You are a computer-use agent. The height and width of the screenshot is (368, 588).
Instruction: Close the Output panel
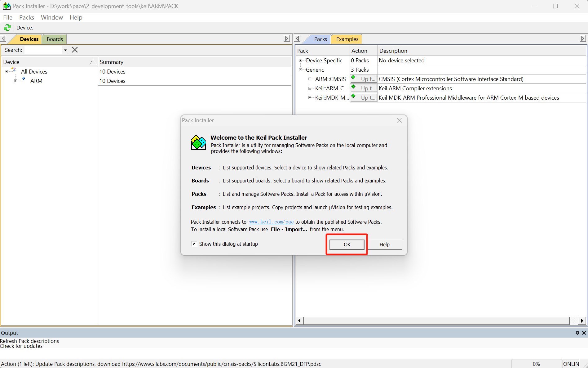click(584, 333)
